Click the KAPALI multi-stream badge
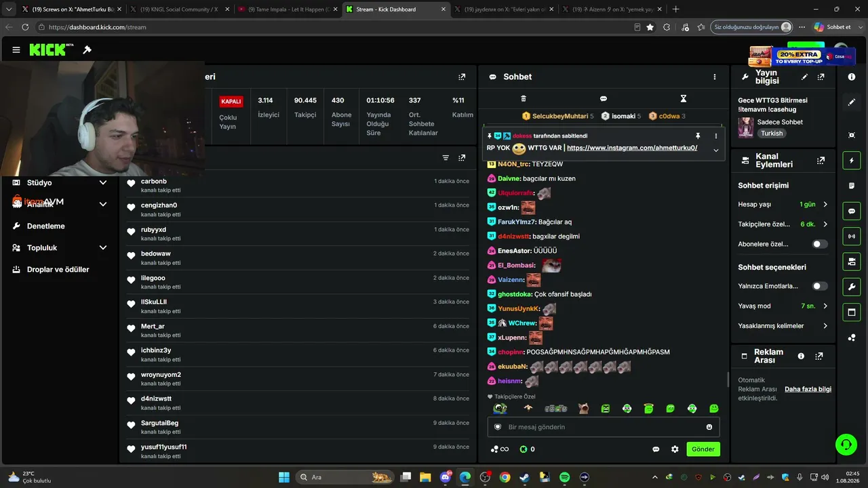Viewport: 868px width, 488px height. (x=231, y=102)
